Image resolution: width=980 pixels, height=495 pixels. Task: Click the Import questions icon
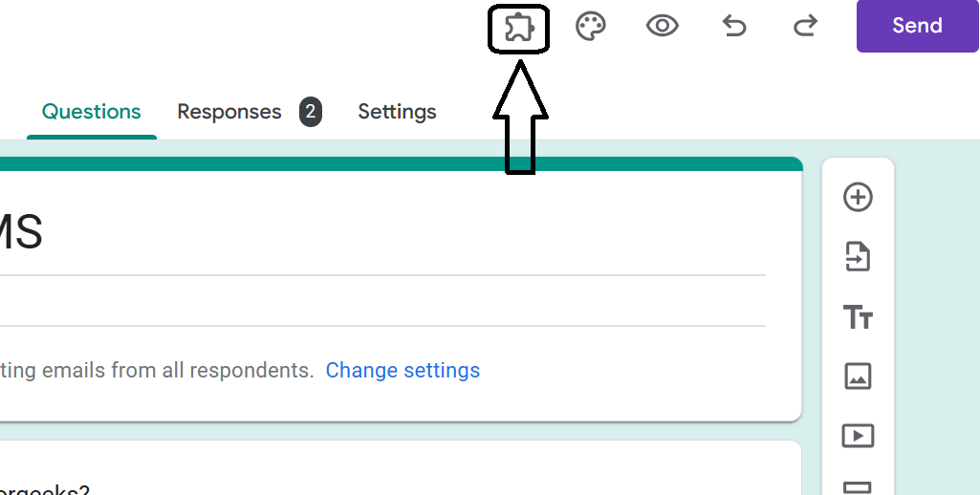click(858, 257)
